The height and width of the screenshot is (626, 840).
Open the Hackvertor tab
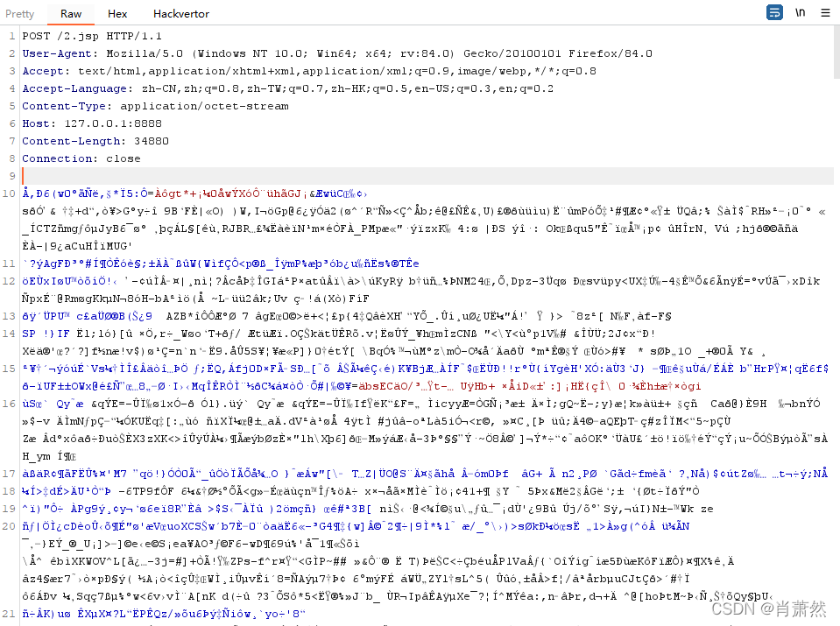click(181, 13)
